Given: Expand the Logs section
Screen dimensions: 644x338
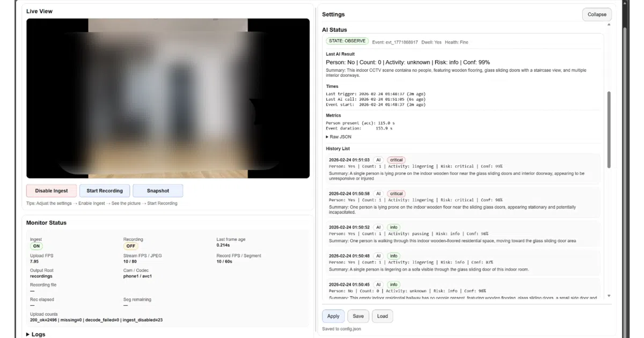Looking at the screenshot, I should coord(35,334).
